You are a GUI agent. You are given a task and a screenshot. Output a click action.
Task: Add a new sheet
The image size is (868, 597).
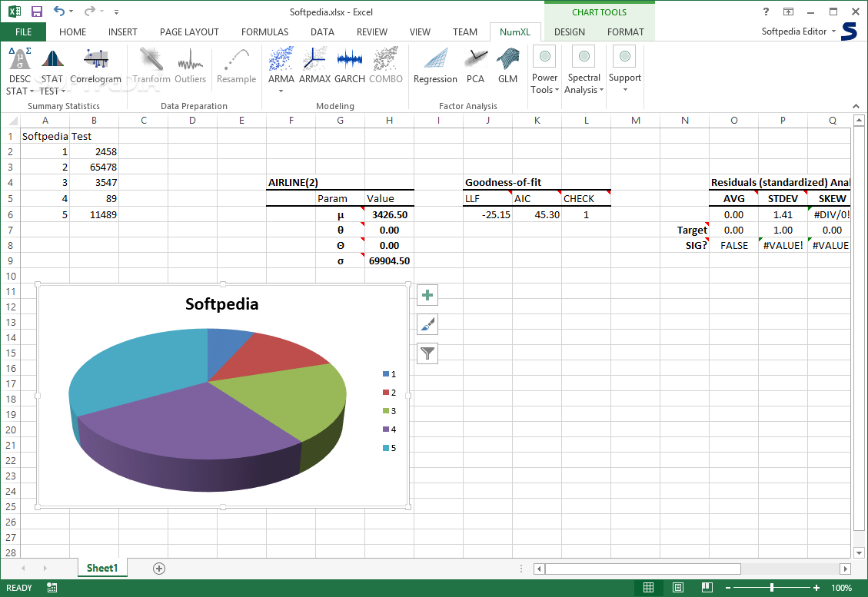tap(159, 569)
